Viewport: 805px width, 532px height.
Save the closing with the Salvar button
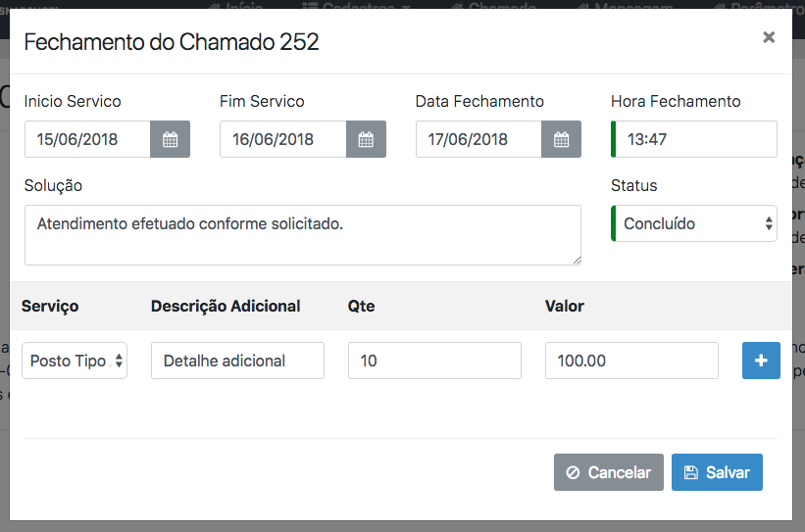[x=717, y=472]
